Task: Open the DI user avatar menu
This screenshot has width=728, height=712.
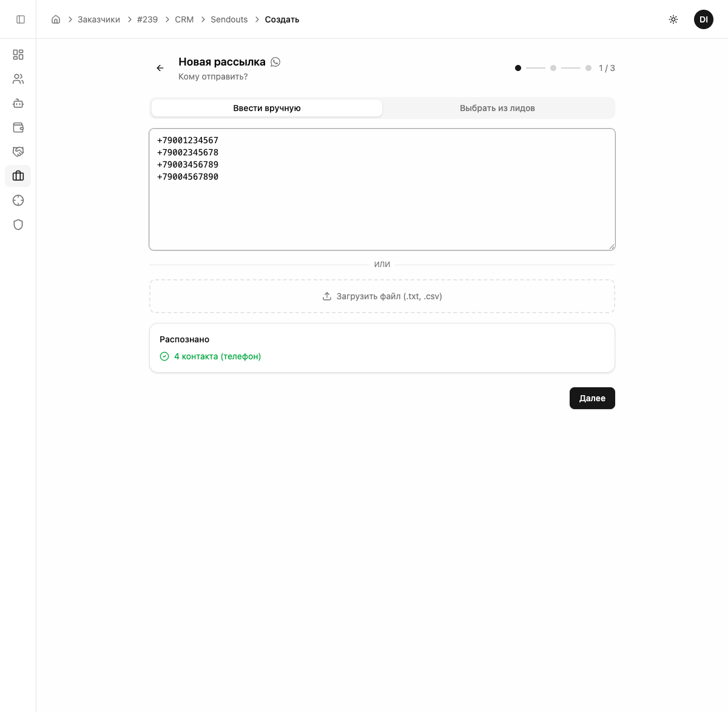Action: (x=704, y=19)
